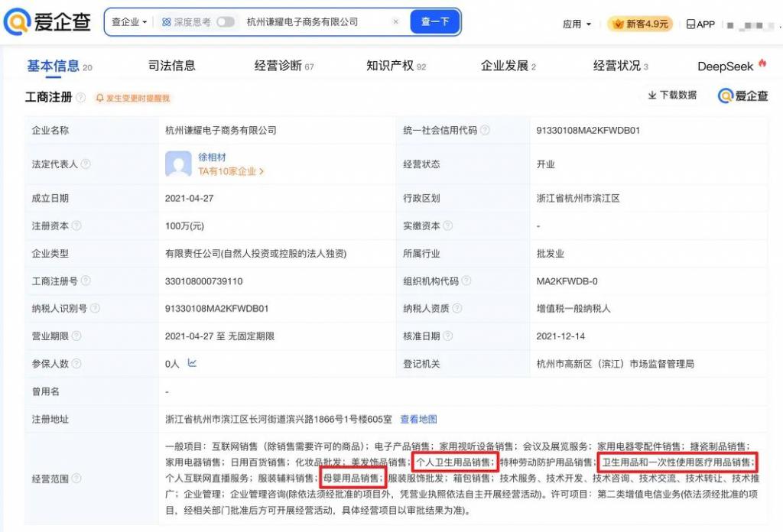Click the 所属行业 value 批发业
783x532 pixels.
coord(550,254)
